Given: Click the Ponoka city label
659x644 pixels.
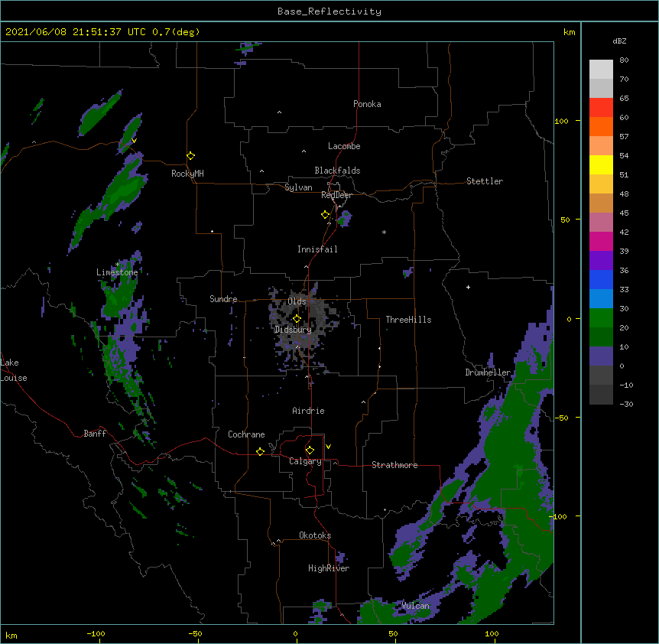Looking at the screenshot, I should pos(367,104).
